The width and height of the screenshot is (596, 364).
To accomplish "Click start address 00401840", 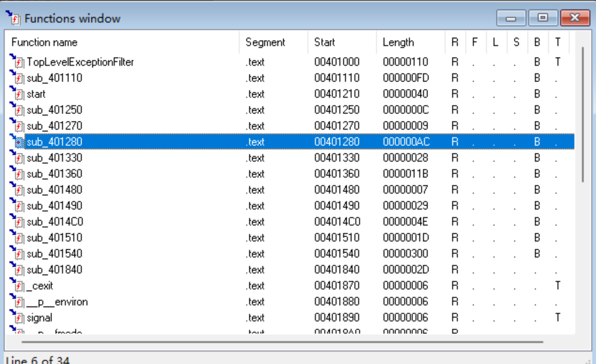I will coord(337,269).
